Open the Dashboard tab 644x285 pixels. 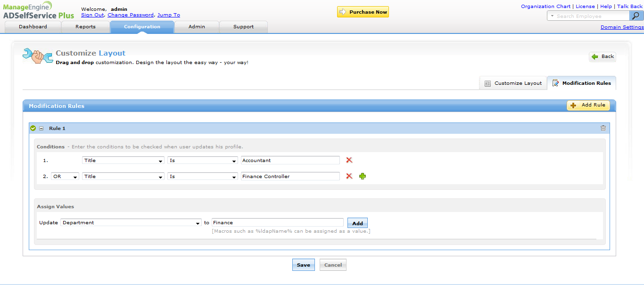[x=33, y=27]
